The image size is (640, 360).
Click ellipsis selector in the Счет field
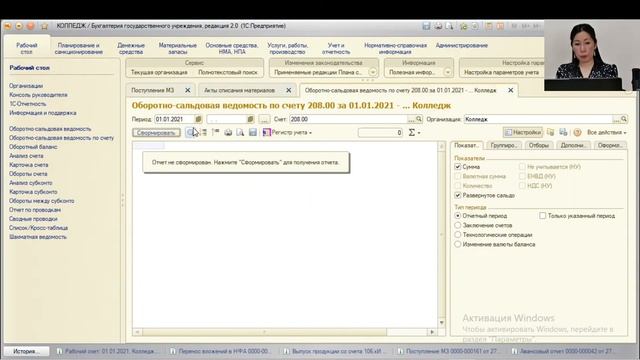(411, 119)
